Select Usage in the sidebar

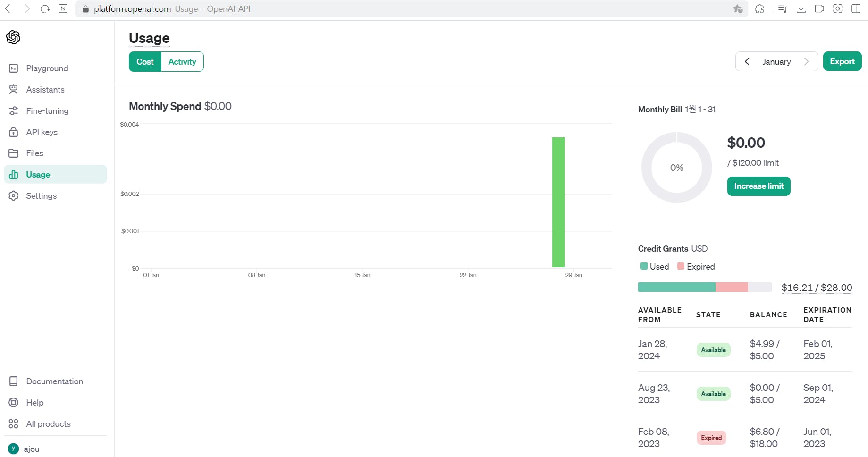click(55, 174)
